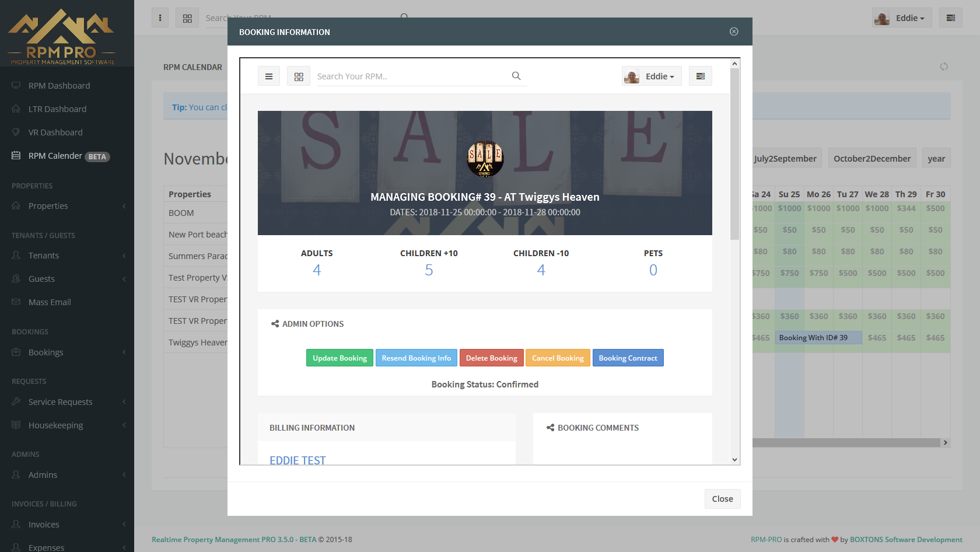Viewport: 980px width, 552px height.
Task: Click the modal vertical scrollbar thumb
Action: pos(734,154)
